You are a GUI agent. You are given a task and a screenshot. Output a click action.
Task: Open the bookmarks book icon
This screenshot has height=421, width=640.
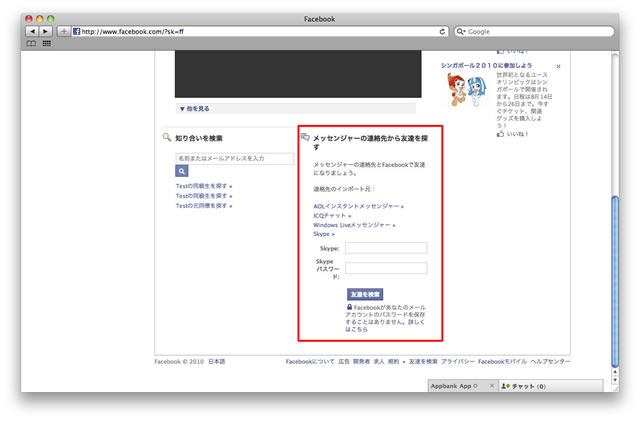[x=31, y=43]
